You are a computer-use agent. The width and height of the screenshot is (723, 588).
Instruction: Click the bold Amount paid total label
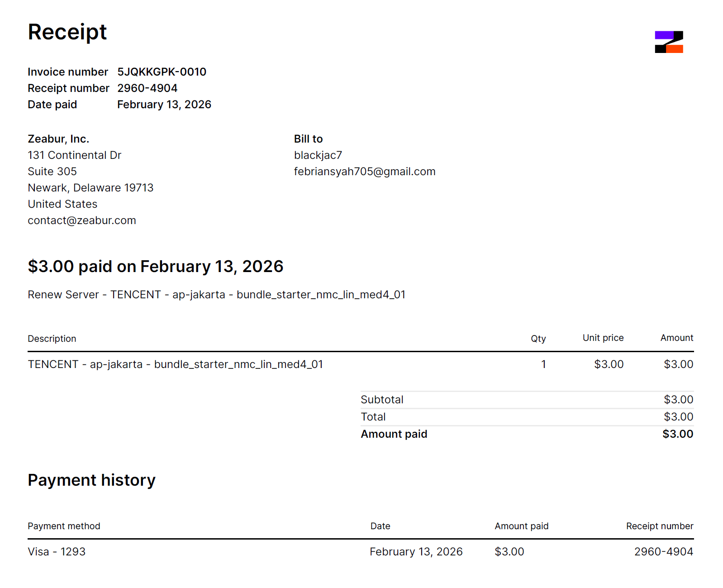394,434
